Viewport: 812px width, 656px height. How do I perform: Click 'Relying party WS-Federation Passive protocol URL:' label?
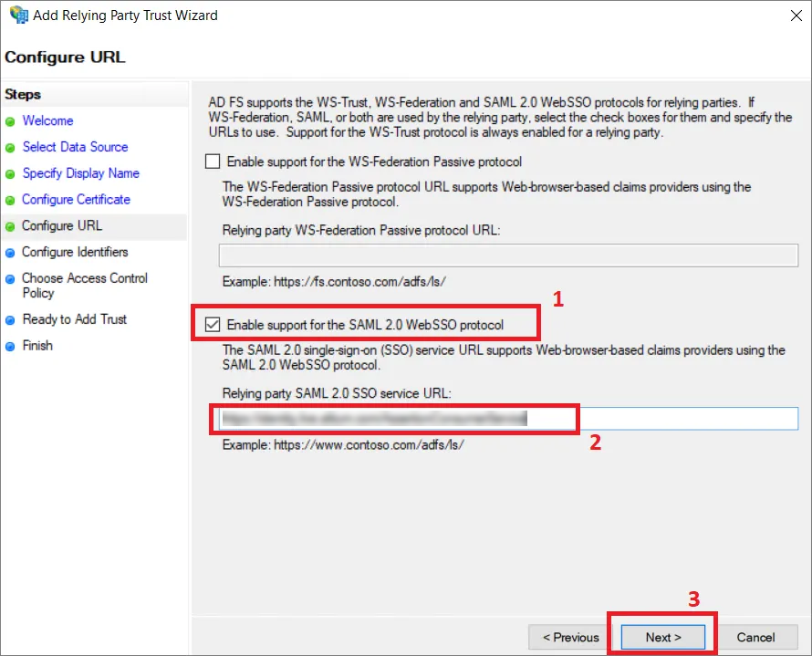click(x=361, y=230)
